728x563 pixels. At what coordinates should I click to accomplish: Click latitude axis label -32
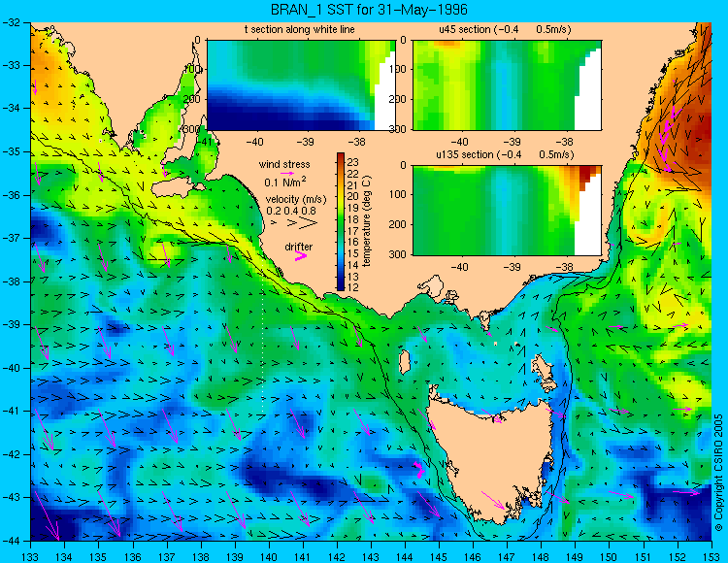coord(11,22)
